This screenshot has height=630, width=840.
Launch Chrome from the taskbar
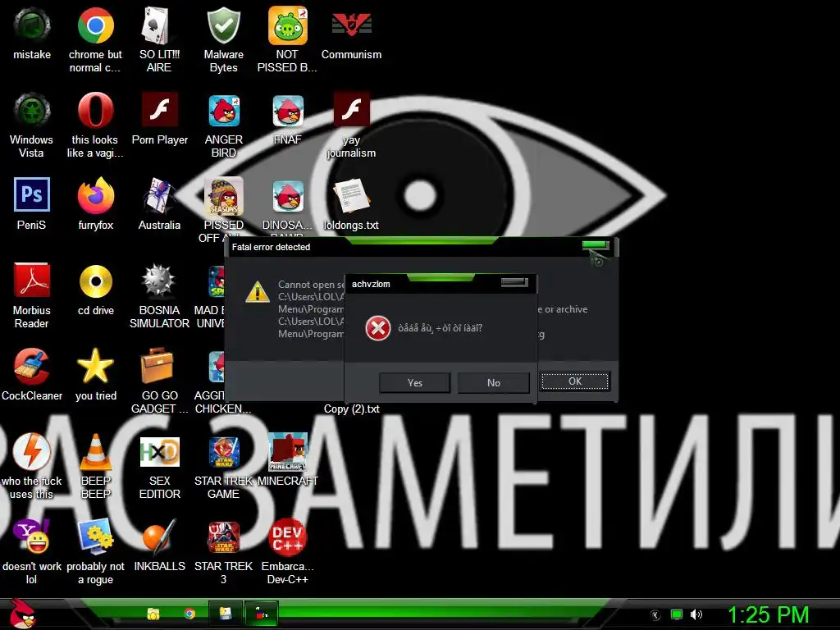(x=189, y=614)
